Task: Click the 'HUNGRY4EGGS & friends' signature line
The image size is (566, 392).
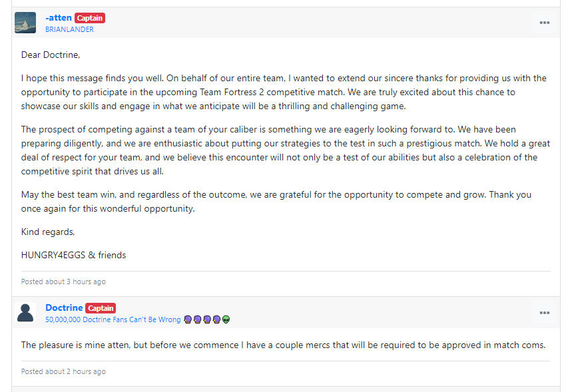Action: pos(73,255)
